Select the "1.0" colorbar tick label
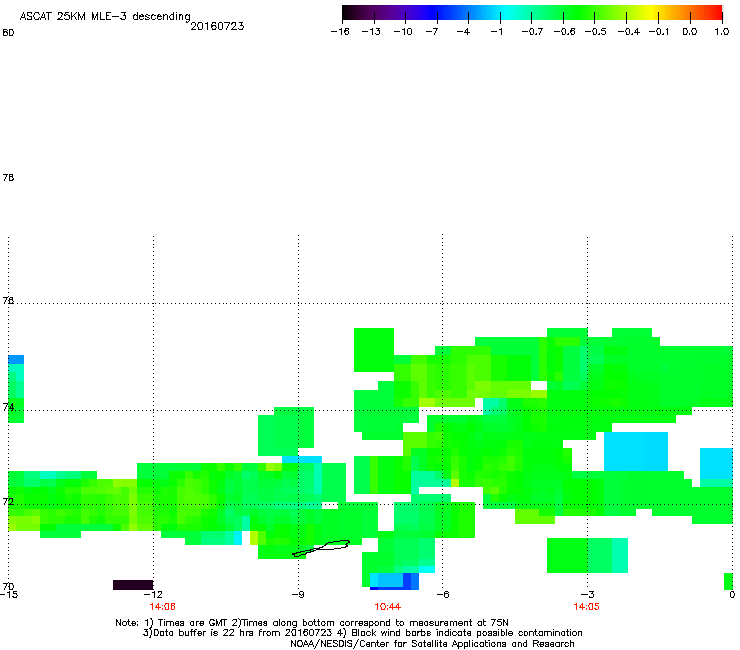740x650 pixels. point(722,32)
